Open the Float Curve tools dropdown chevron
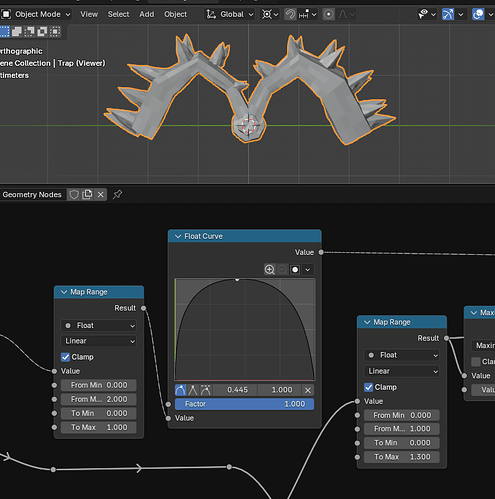 tap(308, 269)
